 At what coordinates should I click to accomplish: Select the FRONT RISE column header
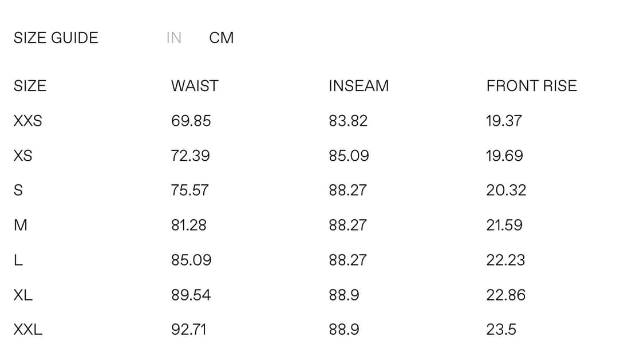pos(531,86)
